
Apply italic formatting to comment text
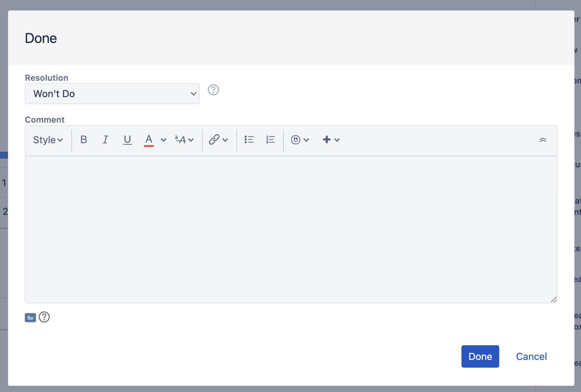pos(105,140)
